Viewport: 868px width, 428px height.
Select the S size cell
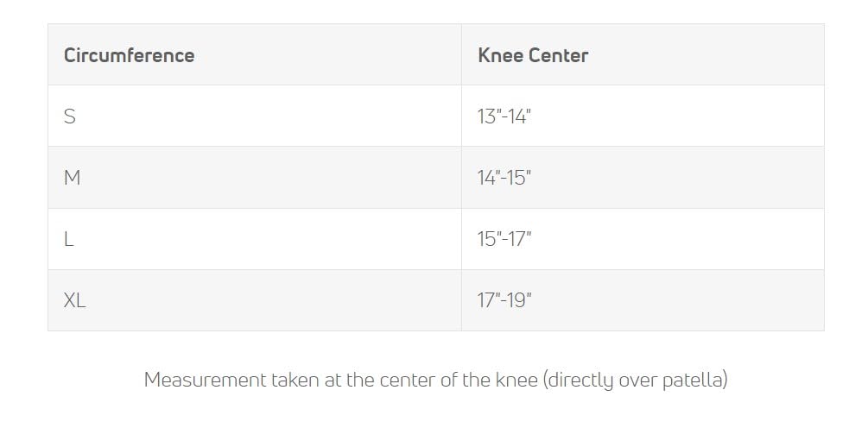70,116
